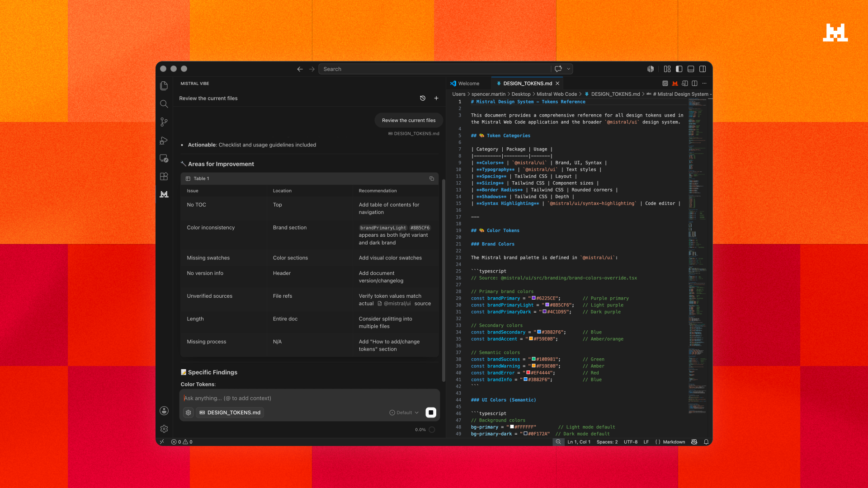
Task: Open the Remote Explorer view
Action: point(164,159)
